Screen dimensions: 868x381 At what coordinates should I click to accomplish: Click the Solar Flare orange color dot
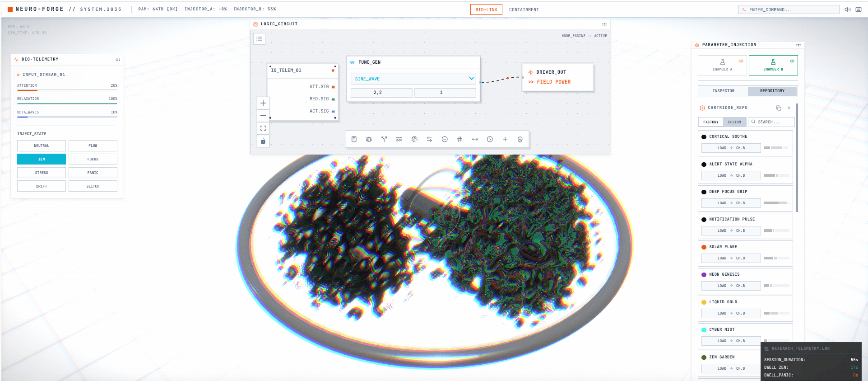coord(704,247)
